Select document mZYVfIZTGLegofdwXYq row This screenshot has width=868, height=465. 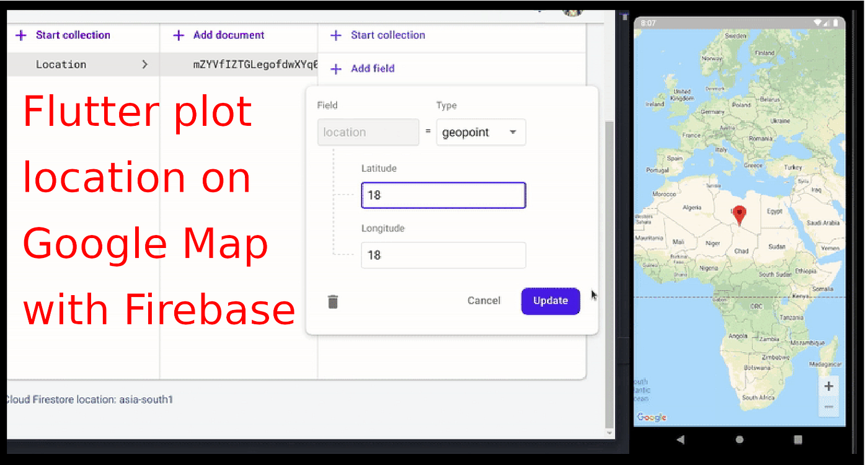(239, 64)
